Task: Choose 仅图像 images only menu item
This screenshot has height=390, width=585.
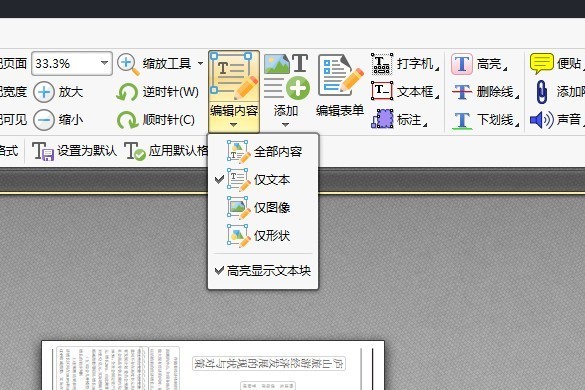Action: click(x=263, y=208)
